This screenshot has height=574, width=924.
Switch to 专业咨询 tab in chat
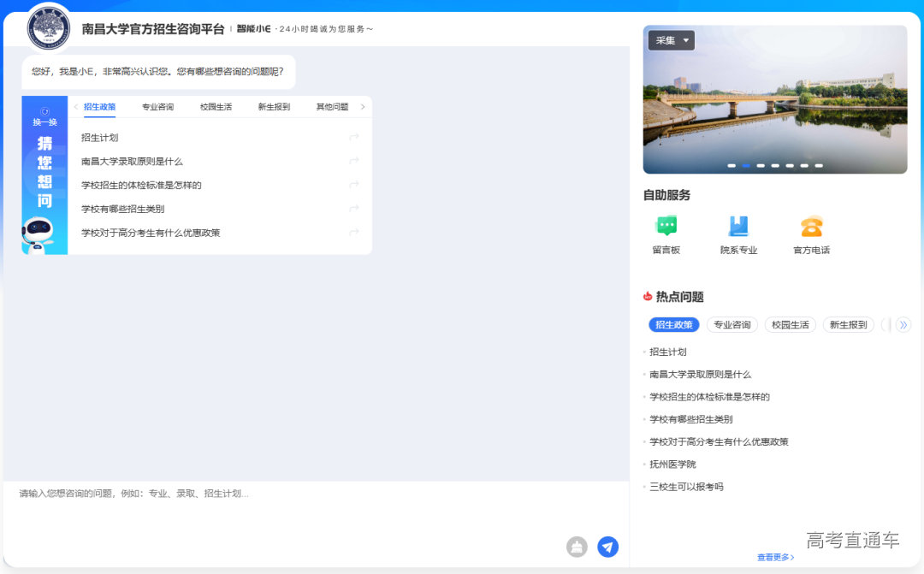157,107
